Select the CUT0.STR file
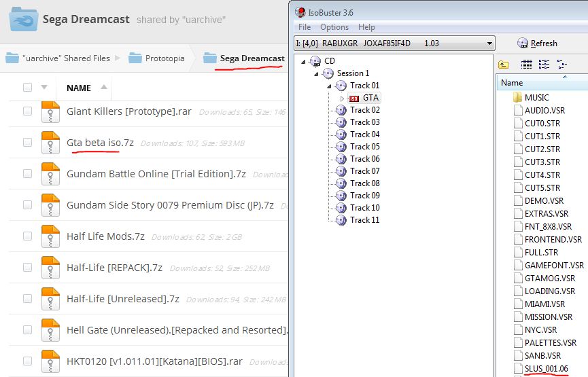 coord(542,124)
